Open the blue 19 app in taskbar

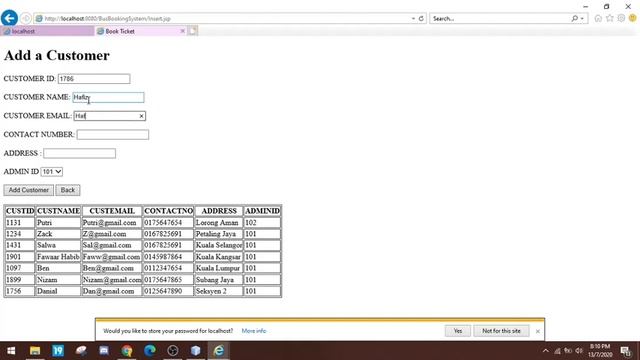(58, 351)
